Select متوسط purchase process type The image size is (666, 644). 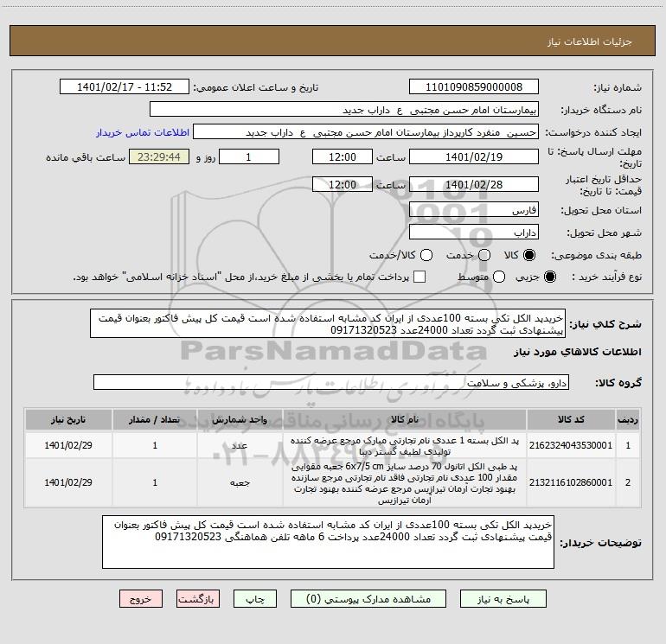499,277
